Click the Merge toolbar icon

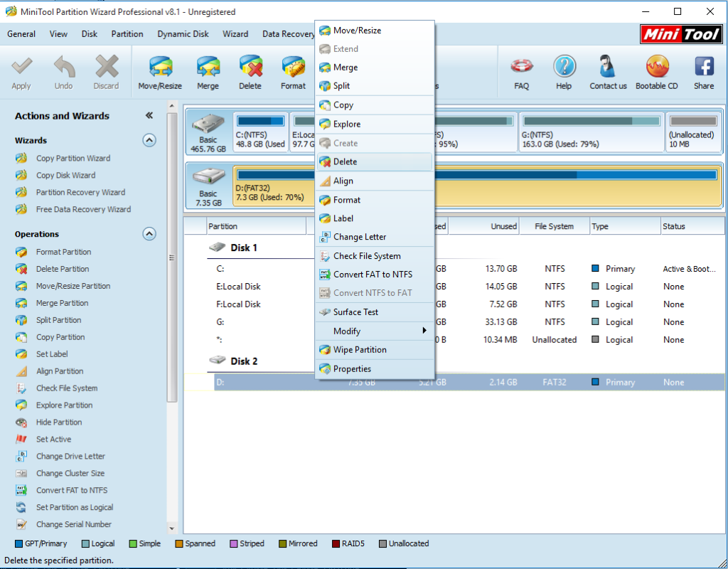[208, 66]
